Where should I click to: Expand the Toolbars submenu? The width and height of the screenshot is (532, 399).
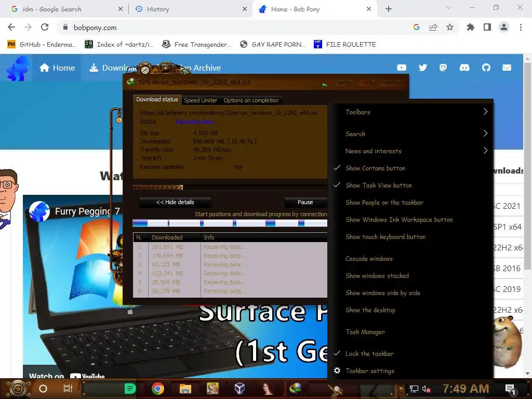pos(410,112)
